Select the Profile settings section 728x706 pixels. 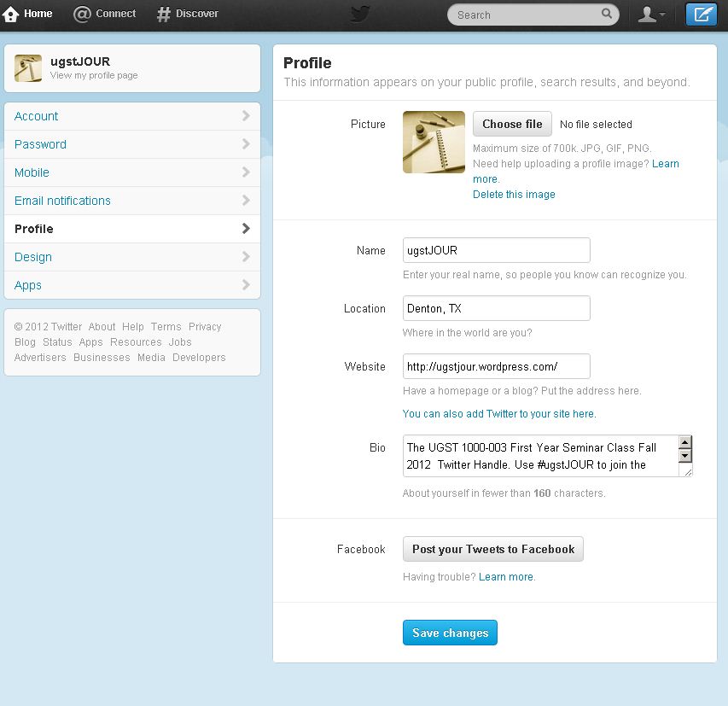131,229
